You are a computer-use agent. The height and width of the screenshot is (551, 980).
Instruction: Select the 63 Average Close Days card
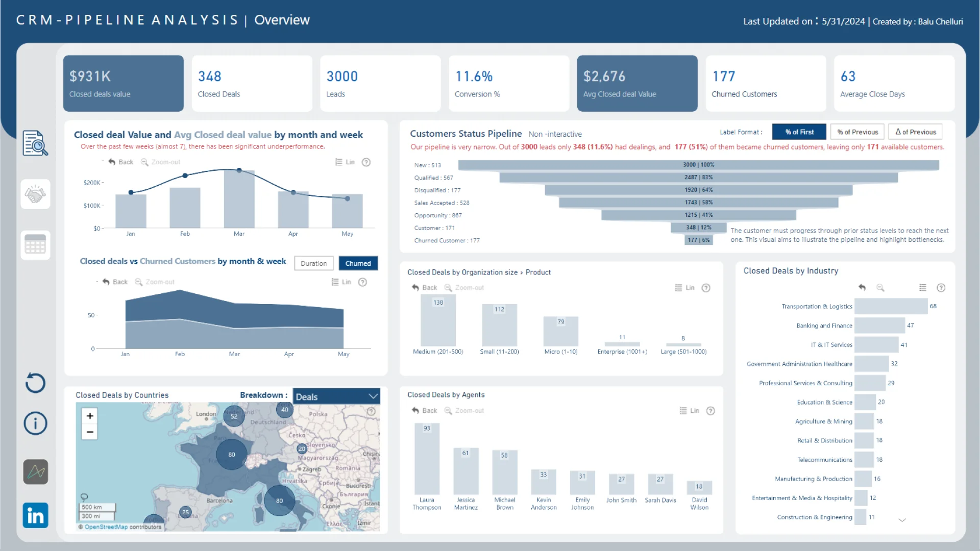click(894, 83)
